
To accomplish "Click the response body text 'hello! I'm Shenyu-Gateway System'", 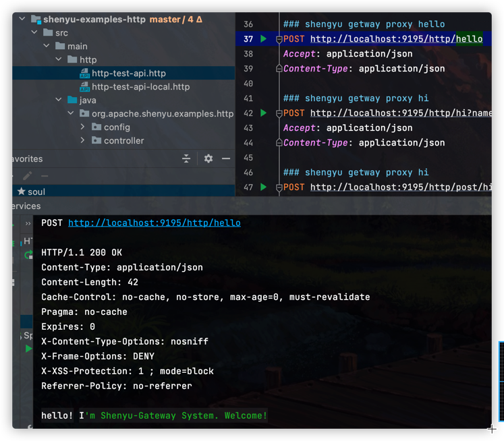I will (x=154, y=415).
